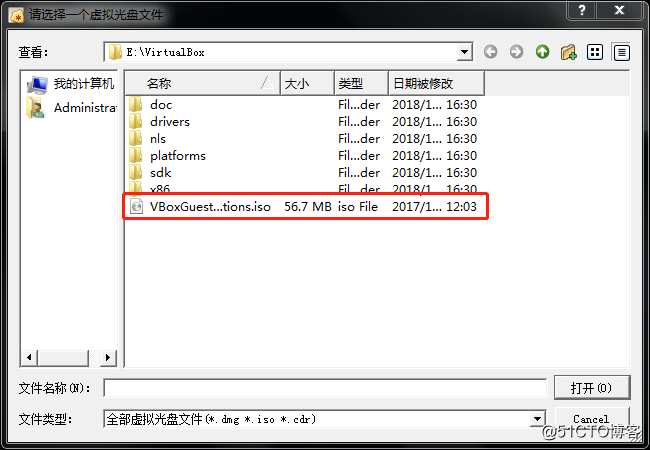The height and width of the screenshot is (450, 650).
Task: Click the VBoxGuest iso disc file icon
Action: tap(136, 206)
